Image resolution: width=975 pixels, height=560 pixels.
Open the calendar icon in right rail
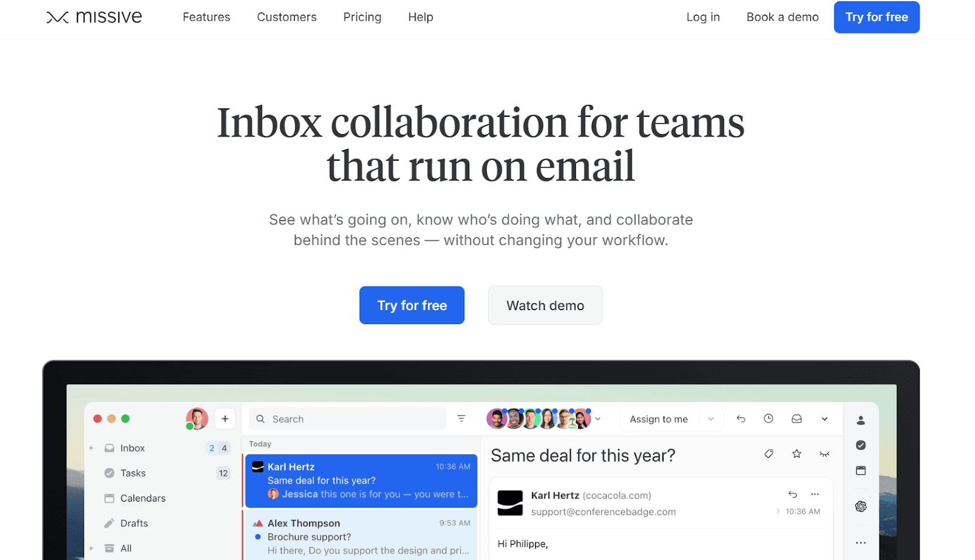coord(860,470)
